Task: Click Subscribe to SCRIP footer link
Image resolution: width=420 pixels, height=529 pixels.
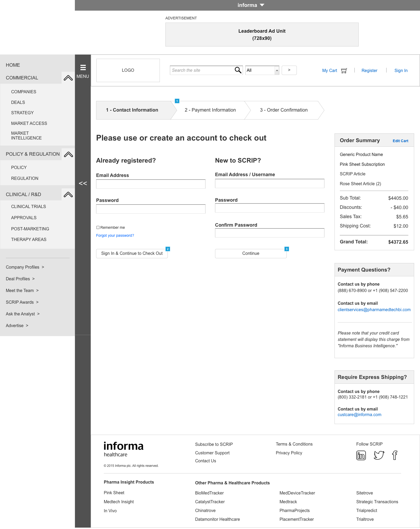Action: tap(214, 444)
